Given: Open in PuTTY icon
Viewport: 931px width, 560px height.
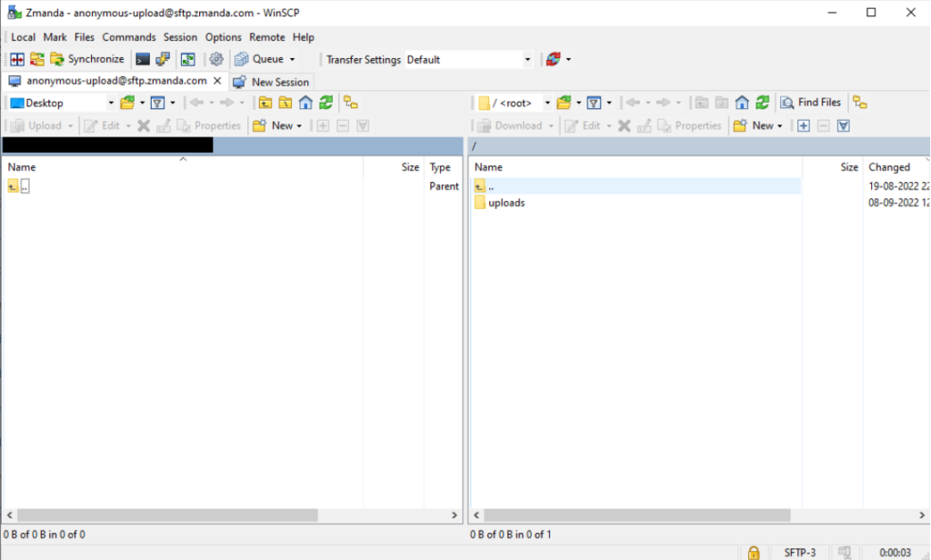Looking at the screenshot, I should (163, 59).
